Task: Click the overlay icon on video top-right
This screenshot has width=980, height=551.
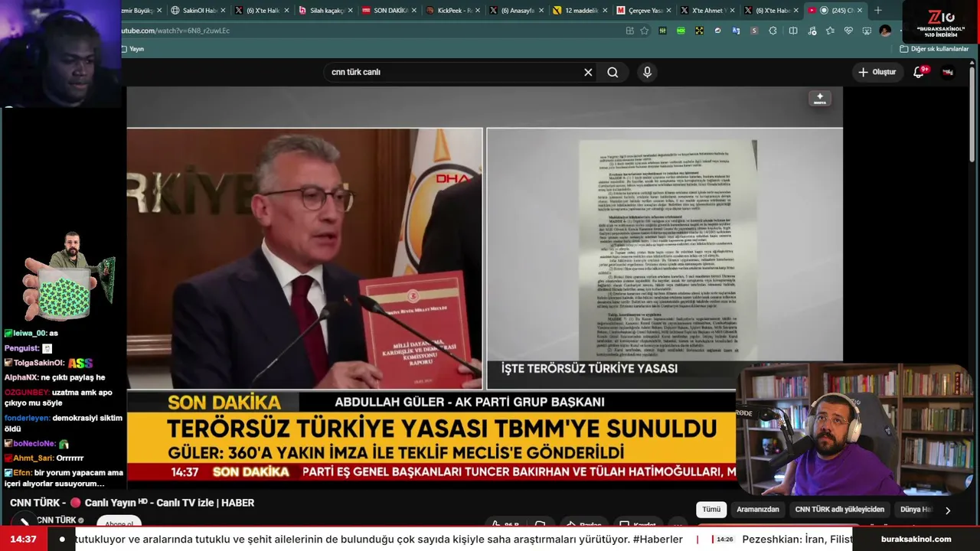Action: click(820, 99)
